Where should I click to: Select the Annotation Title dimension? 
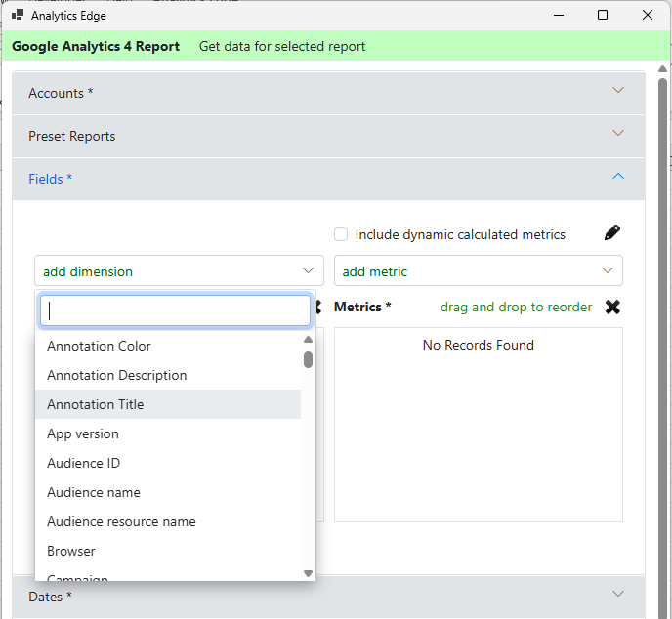pos(96,404)
